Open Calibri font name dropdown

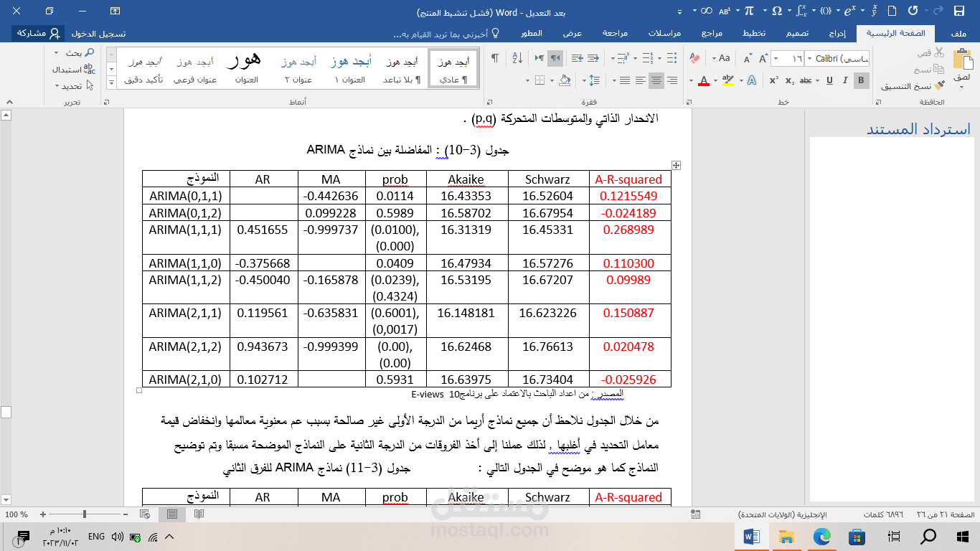(810, 58)
